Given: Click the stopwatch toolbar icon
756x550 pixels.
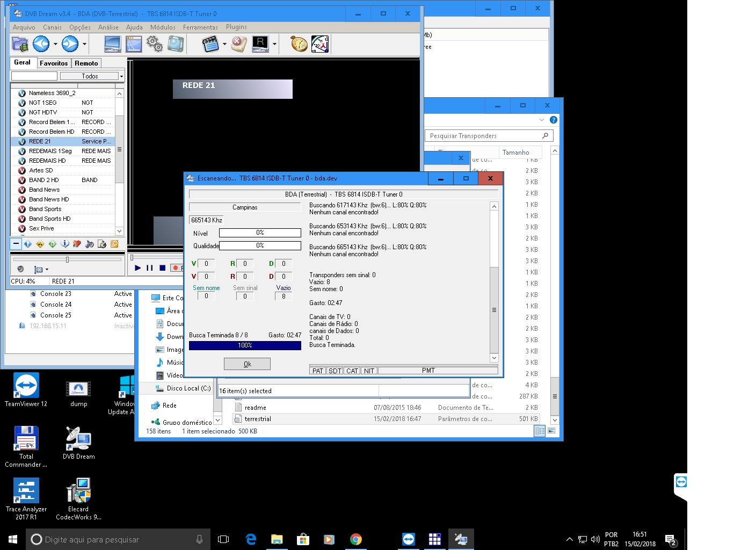Looking at the screenshot, I should tap(299, 44).
